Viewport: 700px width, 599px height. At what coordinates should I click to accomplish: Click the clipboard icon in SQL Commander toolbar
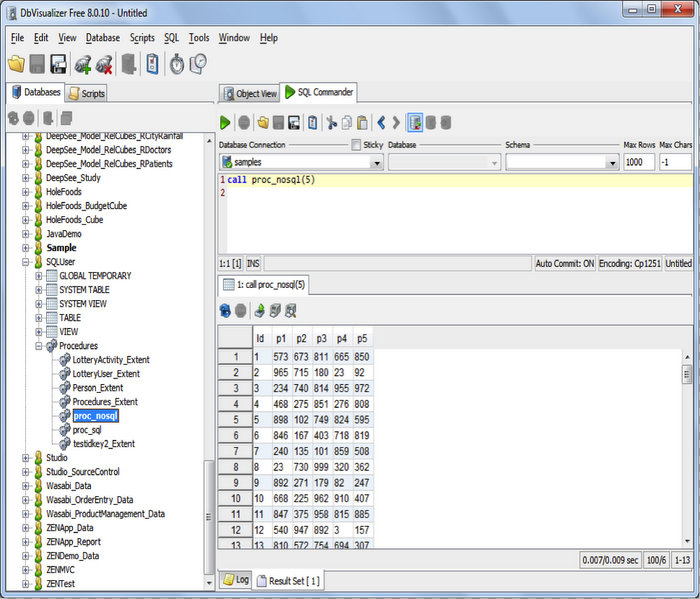(312, 122)
